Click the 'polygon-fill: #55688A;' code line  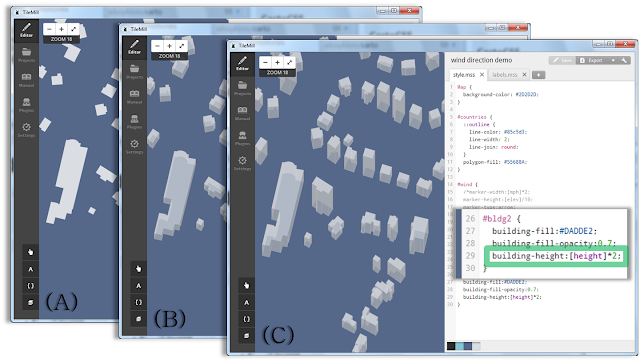pyautogui.click(x=495, y=162)
